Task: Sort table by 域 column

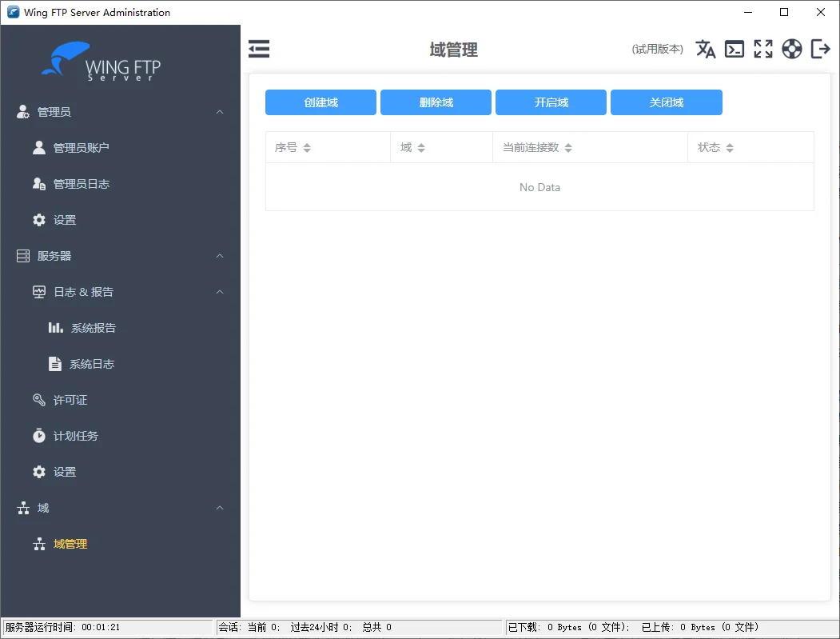Action: (421, 147)
